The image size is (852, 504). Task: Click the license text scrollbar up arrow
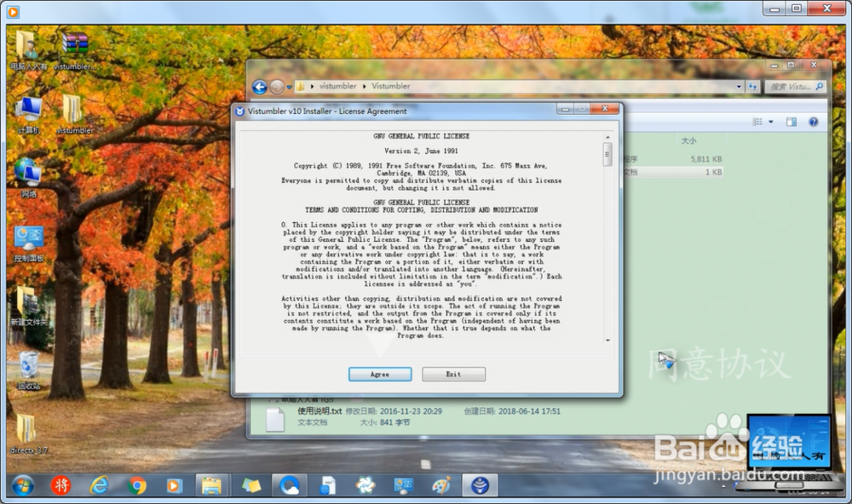point(607,137)
